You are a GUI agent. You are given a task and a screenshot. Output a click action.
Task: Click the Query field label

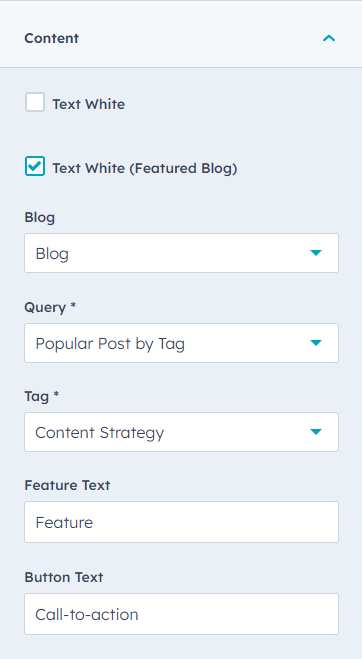(x=50, y=307)
